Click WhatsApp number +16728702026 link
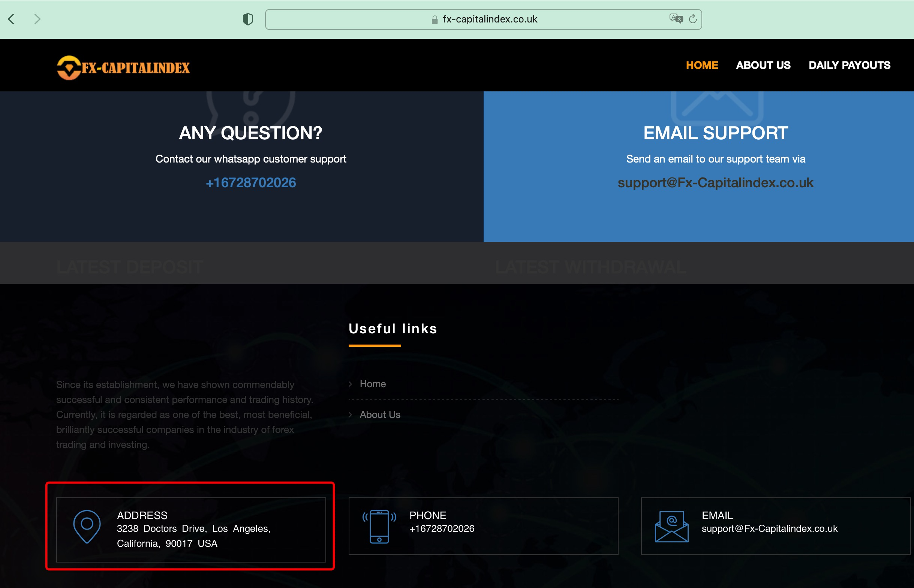The width and height of the screenshot is (914, 588). tap(251, 183)
